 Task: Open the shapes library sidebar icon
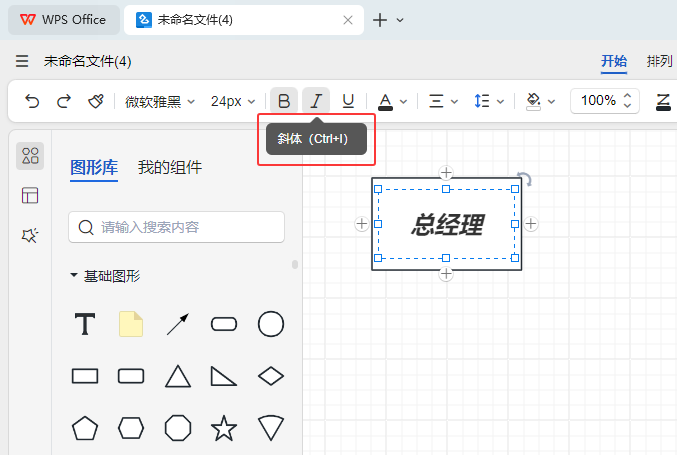tap(30, 156)
